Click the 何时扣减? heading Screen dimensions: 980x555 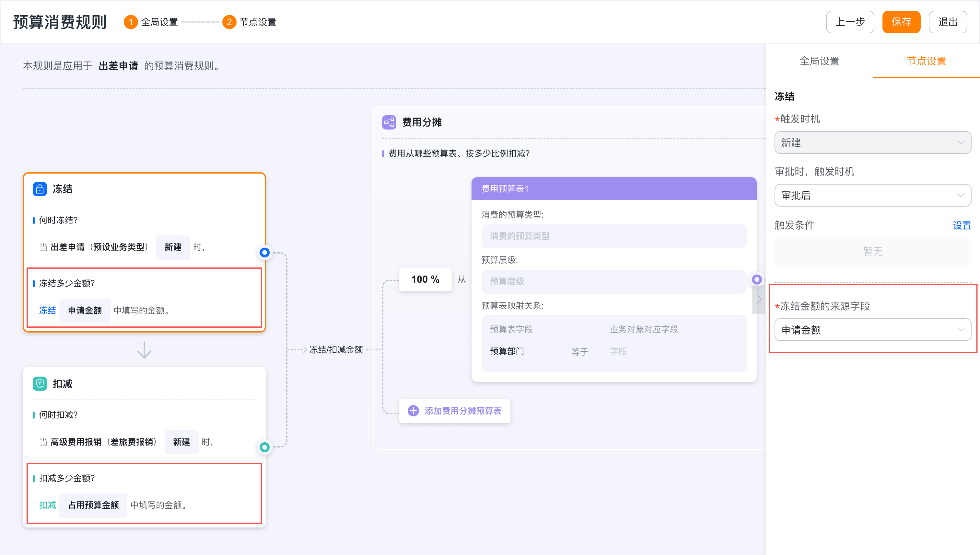pyautogui.click(x=58, y=415)
